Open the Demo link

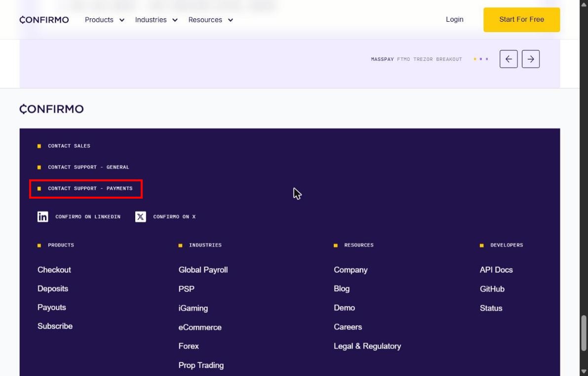tap(344, 308)
